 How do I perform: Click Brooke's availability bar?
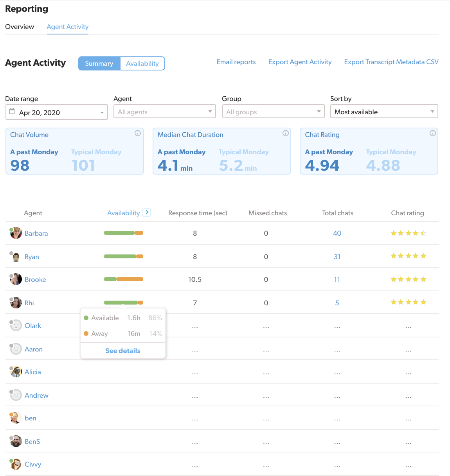coord(124,279)
